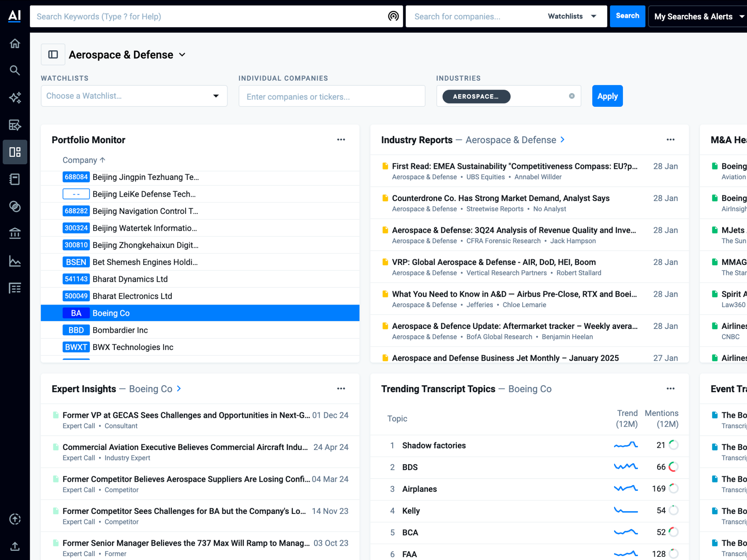Select Beijing LeiKe Defense Tech row
Image resolution: width=747 pixels, height=560 pixels.
pos(200,194)
